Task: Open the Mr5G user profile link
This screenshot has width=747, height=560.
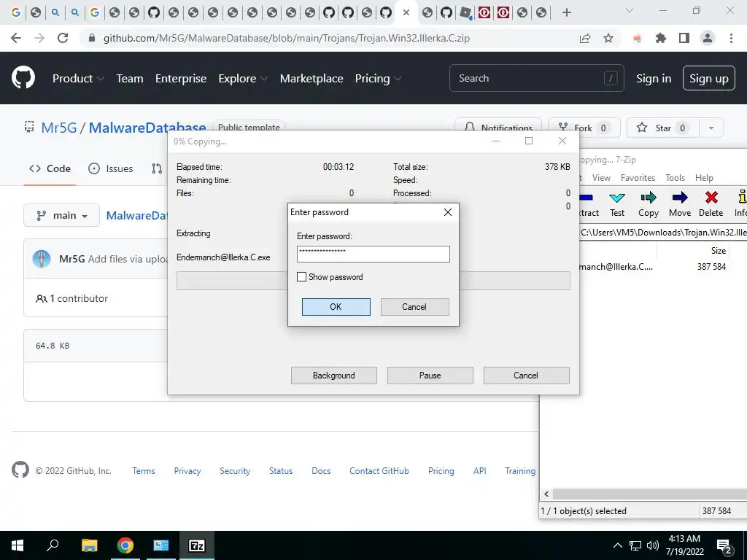Action: (x=58, y=128)
